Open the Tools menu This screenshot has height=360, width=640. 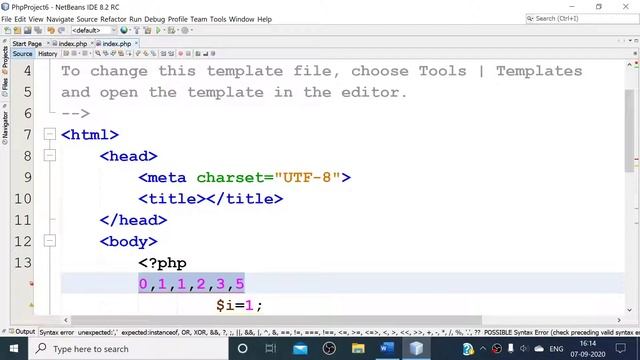pyautogui.click(x=218, y=19)
